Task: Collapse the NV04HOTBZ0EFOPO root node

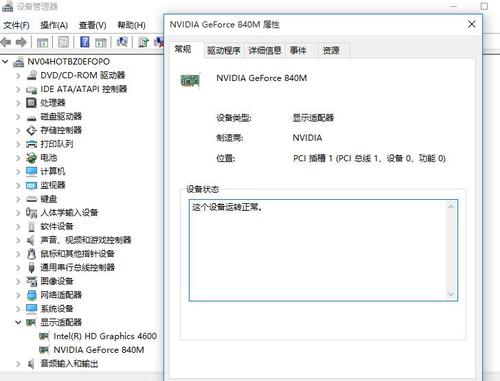Action: tap(5, 61)
